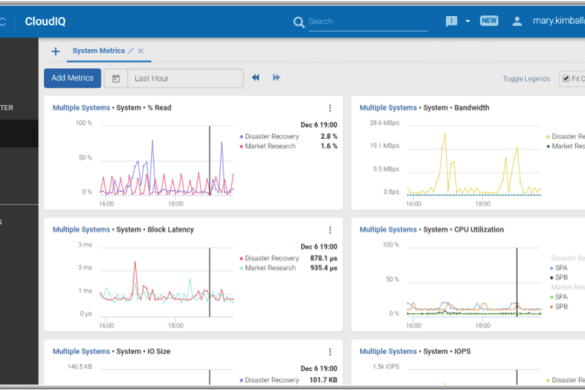Select the System Metrics tab
The height and width of the screenshot is (390, 585).
(x=98, y=51)
